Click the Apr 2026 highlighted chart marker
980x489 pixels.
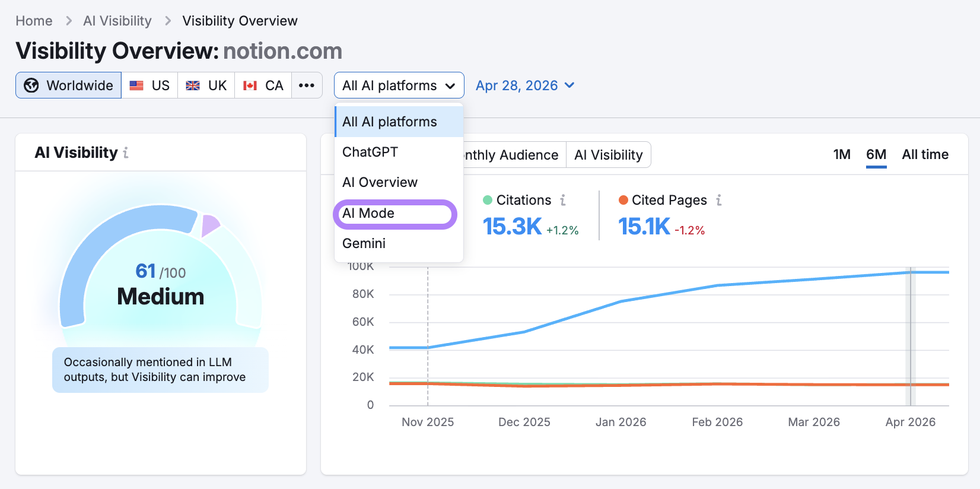(911, 336)
